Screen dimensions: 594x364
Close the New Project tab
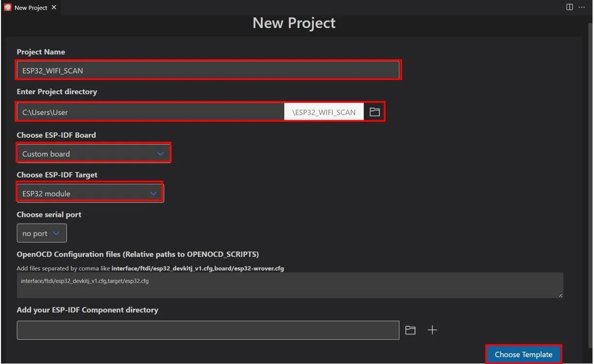(x=54, y=8)
